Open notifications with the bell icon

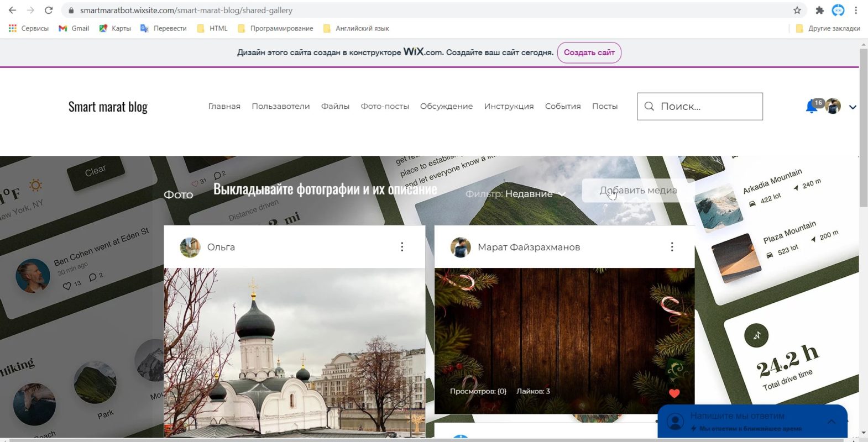(x=811, y=106)
